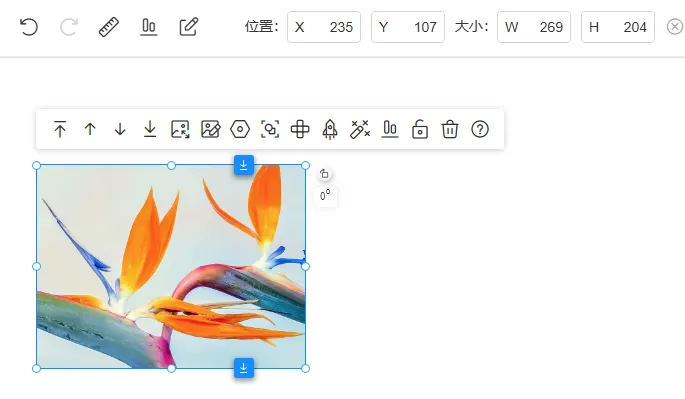The height and width of the screenshot is (399, 685).
Task: Click the rotate handle beside the image
Action: pos(324,174)
